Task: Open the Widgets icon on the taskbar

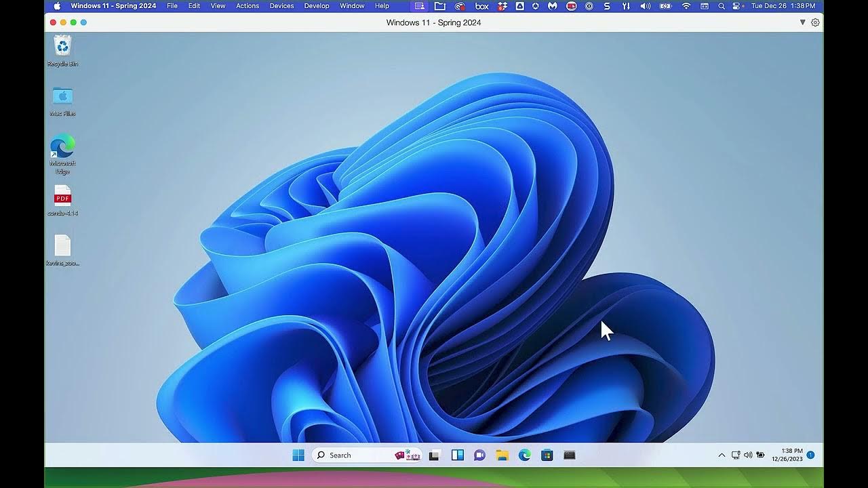Action: tap(457, 455)
